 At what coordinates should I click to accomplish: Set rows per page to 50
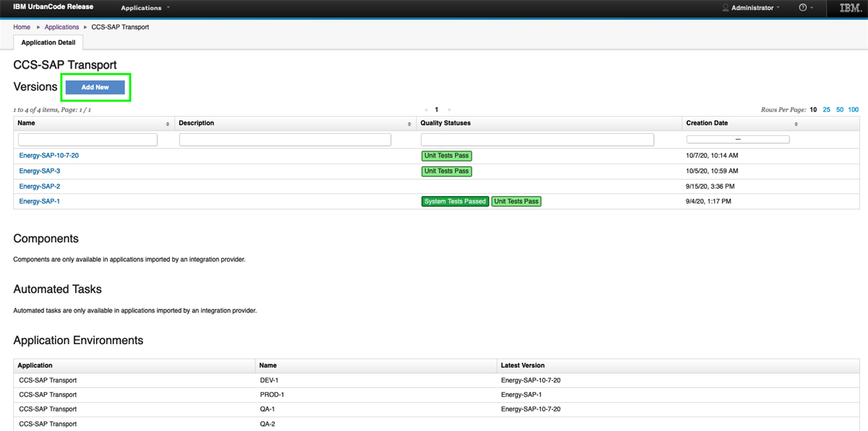tap(840, 110)
